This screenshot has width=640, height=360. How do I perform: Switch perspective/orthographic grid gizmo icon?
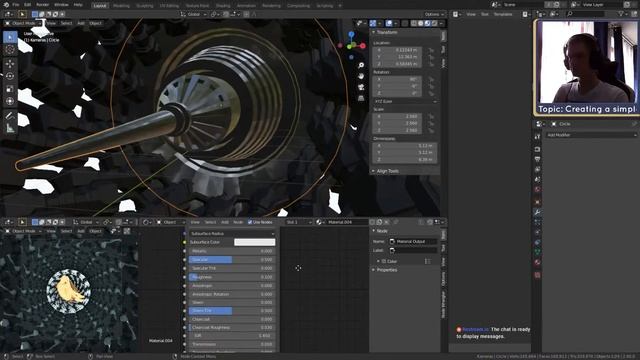(361, 98)
